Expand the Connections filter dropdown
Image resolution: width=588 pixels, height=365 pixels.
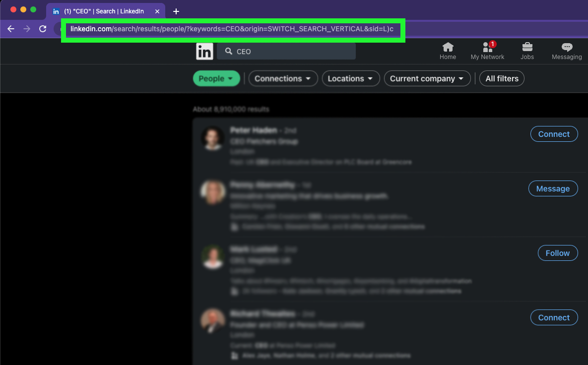click(x=283, y=78)
